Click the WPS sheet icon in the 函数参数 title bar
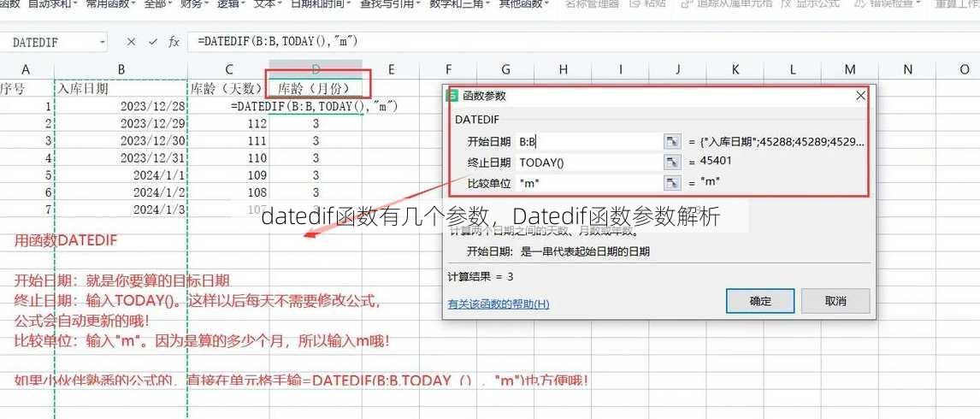Viewport: 980px width, 419px height. 452,97
